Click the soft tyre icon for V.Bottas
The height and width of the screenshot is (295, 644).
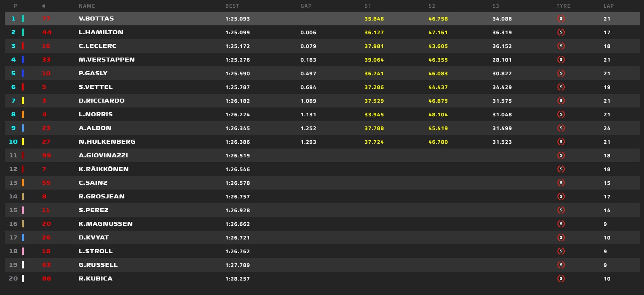tap(561, 19)
